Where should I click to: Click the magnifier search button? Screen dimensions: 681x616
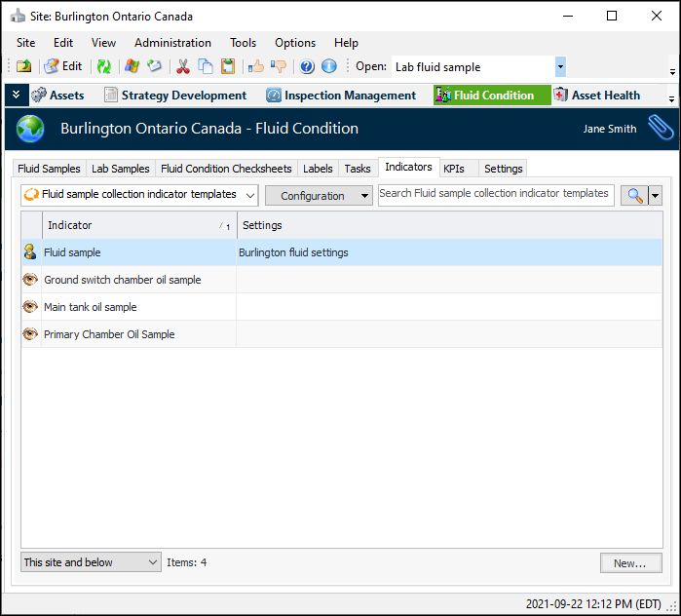(634, 196)
